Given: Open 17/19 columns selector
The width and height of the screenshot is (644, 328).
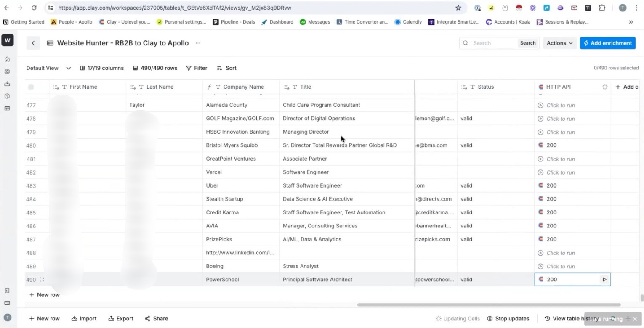Looking at the screenshot, I should tap(102, 68).
